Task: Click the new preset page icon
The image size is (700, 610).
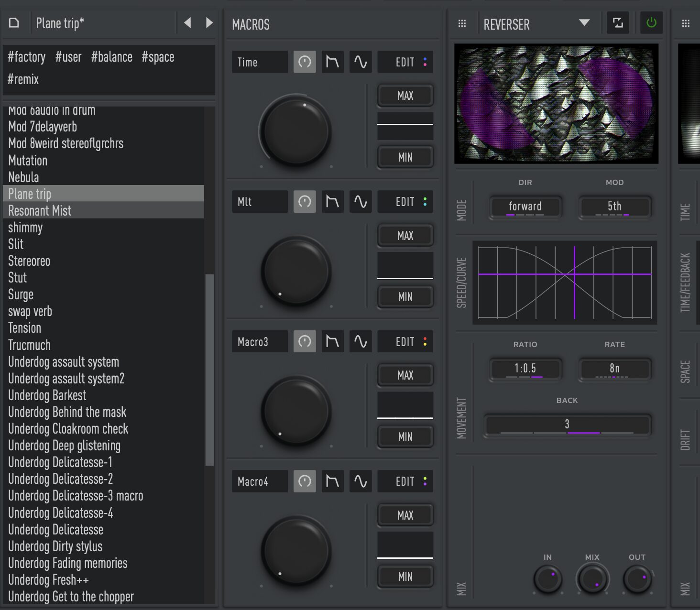Action: 14,23
